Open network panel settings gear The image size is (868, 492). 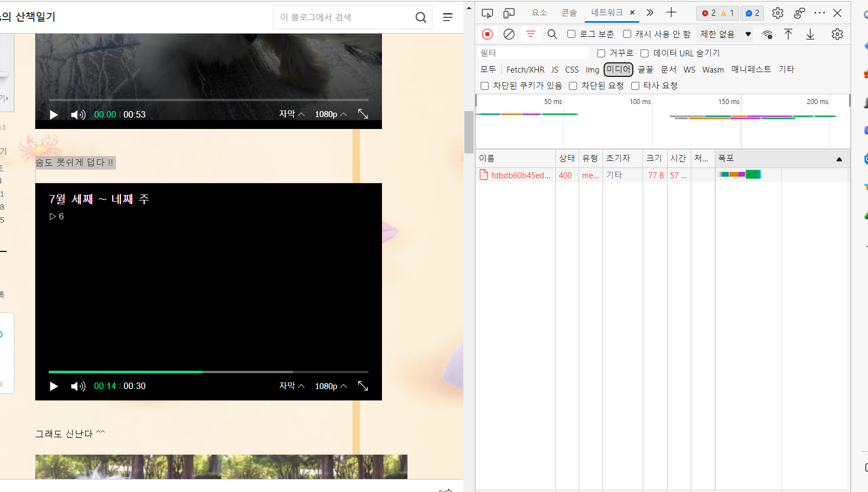(837, 34)
